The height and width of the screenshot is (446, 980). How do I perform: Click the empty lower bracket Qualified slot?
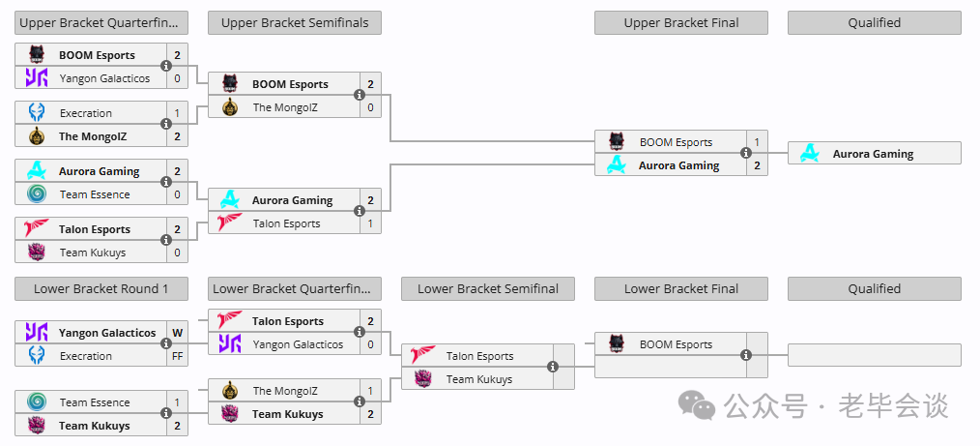[875, 355]
